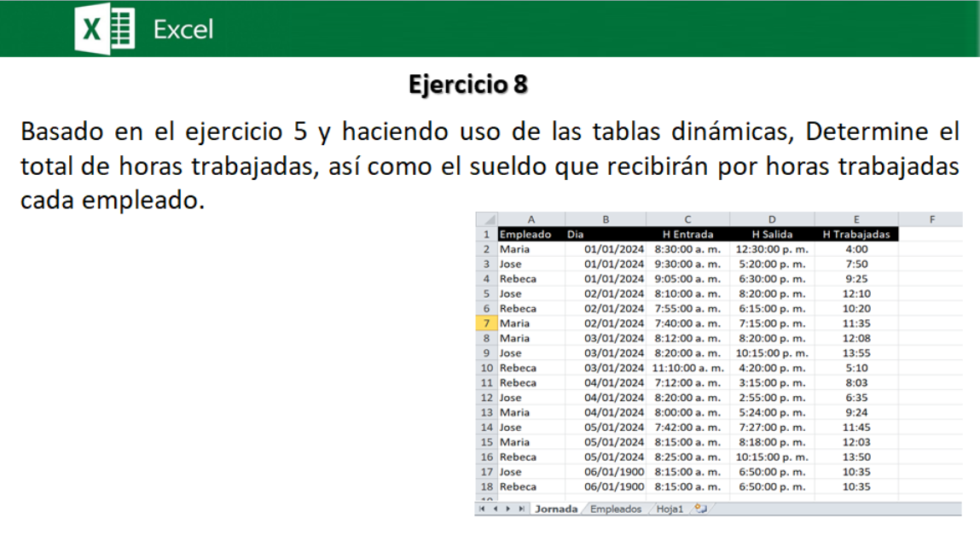Select column E header
980x553 pixels.
pyautogui.click(x=855, y=219)
